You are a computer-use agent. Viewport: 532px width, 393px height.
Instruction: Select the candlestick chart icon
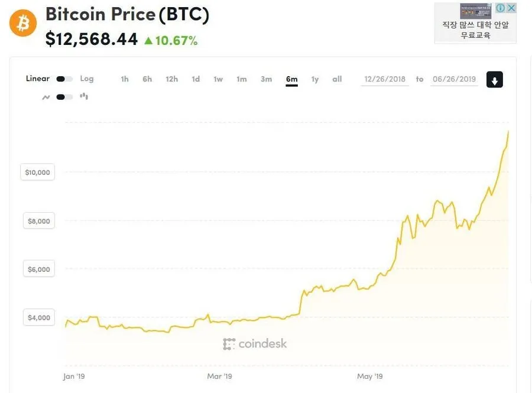[x=84, y=97]
